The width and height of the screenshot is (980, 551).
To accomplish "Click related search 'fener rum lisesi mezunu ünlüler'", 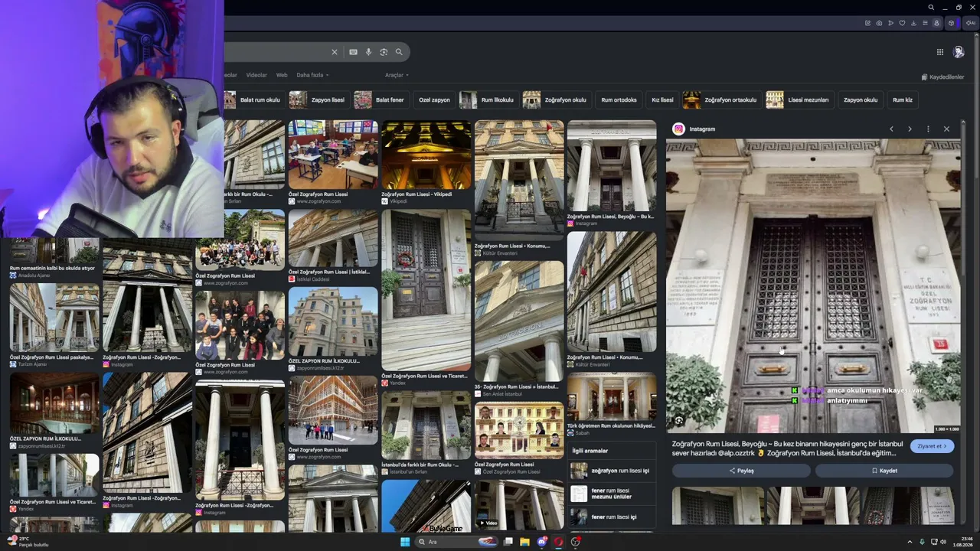I will click(612, 494).
